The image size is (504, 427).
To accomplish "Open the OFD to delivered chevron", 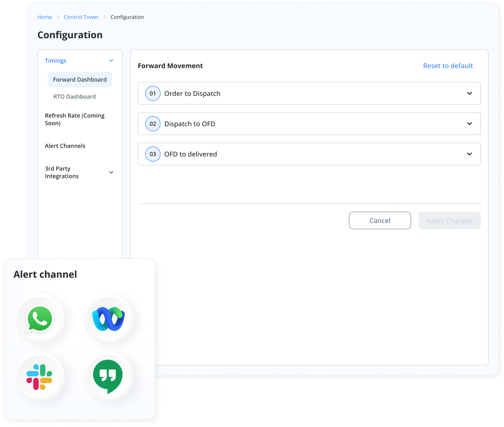I will tap(470, 154).
